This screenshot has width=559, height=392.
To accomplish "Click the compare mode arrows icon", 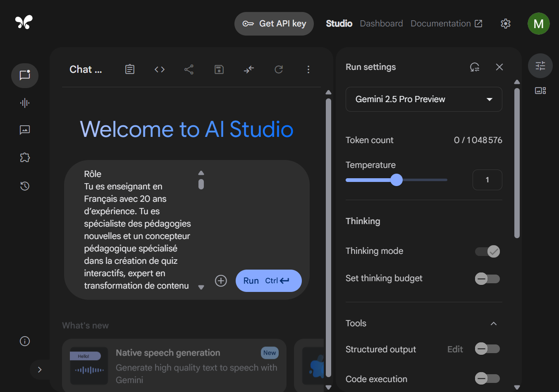I will [249, 69].
